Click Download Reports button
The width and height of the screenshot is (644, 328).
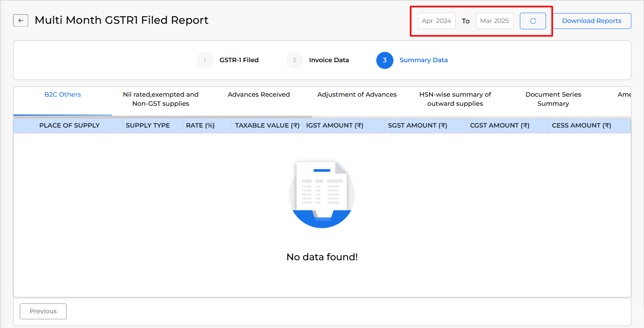click(x=592, y=21)
